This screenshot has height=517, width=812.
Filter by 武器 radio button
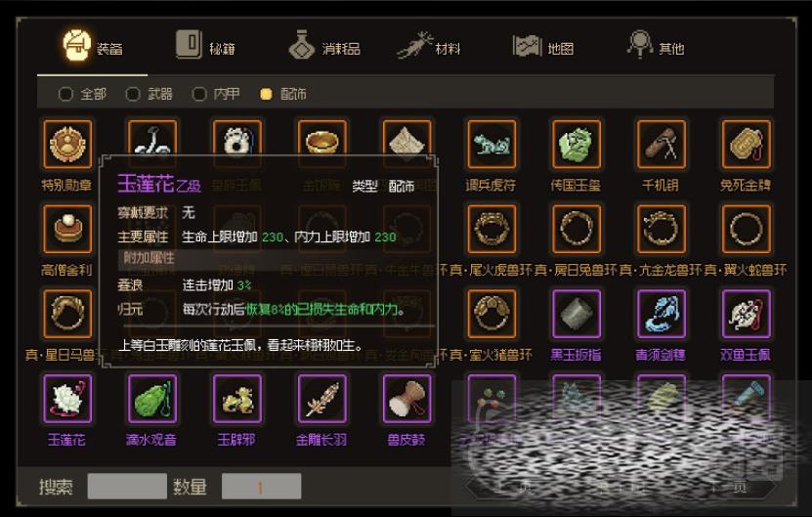point(133,94)
